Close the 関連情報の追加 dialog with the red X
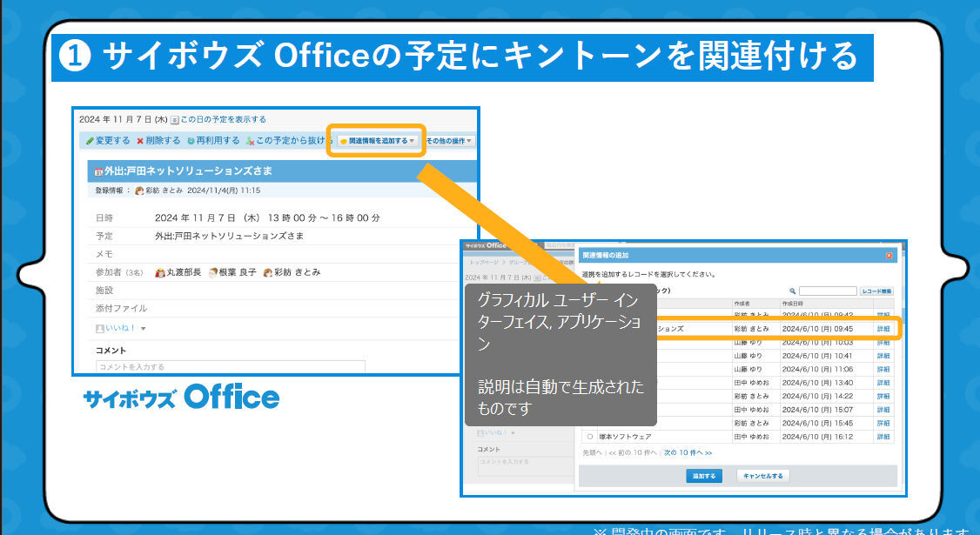The image size is (980, 535). [x=889, y=256]
